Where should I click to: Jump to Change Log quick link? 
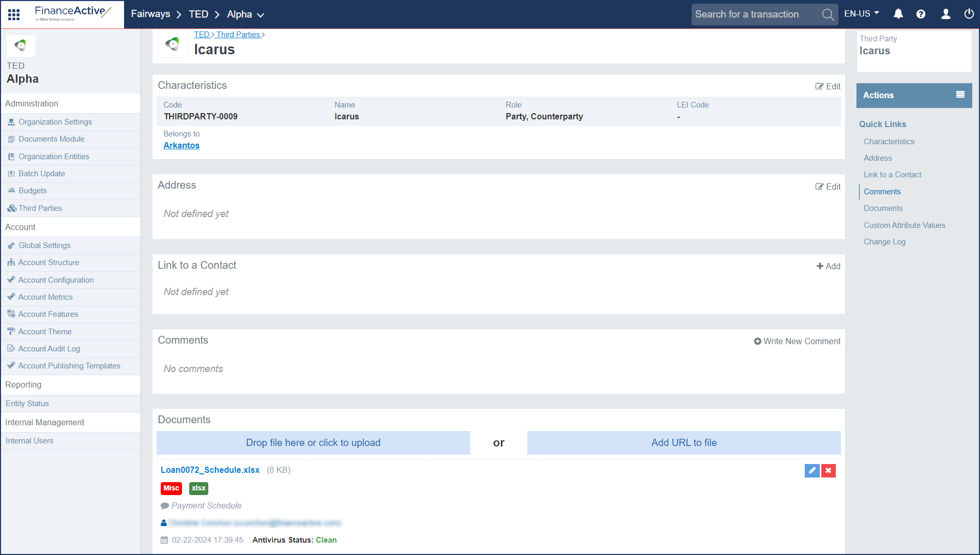pyautogui.click(x=884, y=242)
